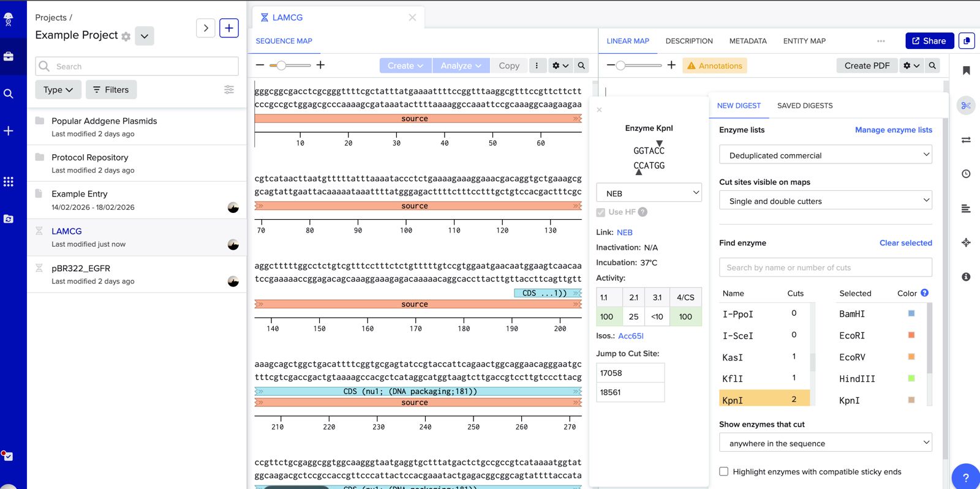Click the bookmark icon in right sidebar

[966, 70]
